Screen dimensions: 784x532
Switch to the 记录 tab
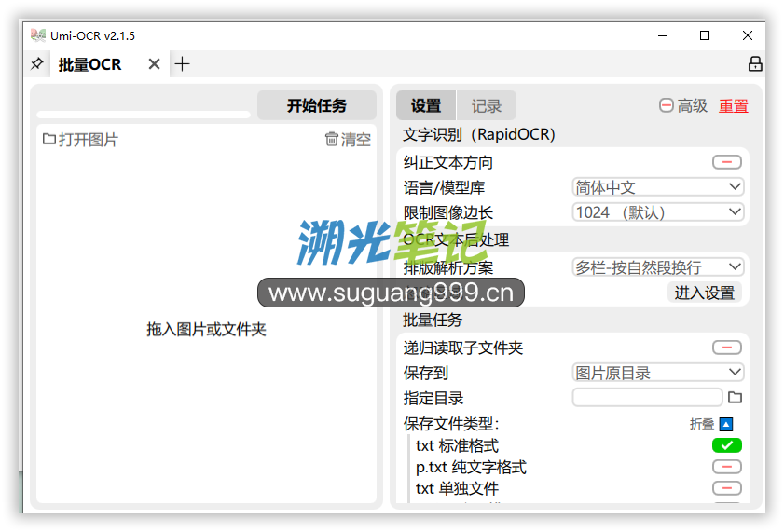click(x=487, y=105)
